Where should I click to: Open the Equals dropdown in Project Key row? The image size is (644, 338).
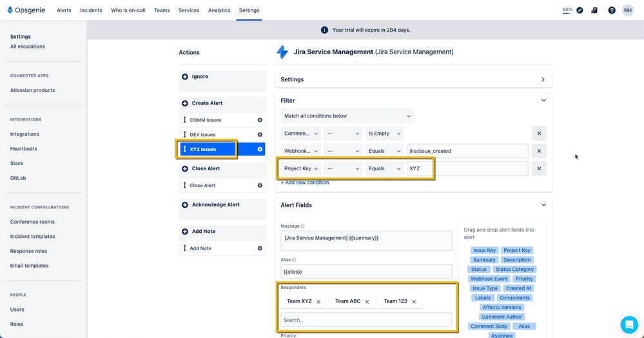click(x=384, y=168)
